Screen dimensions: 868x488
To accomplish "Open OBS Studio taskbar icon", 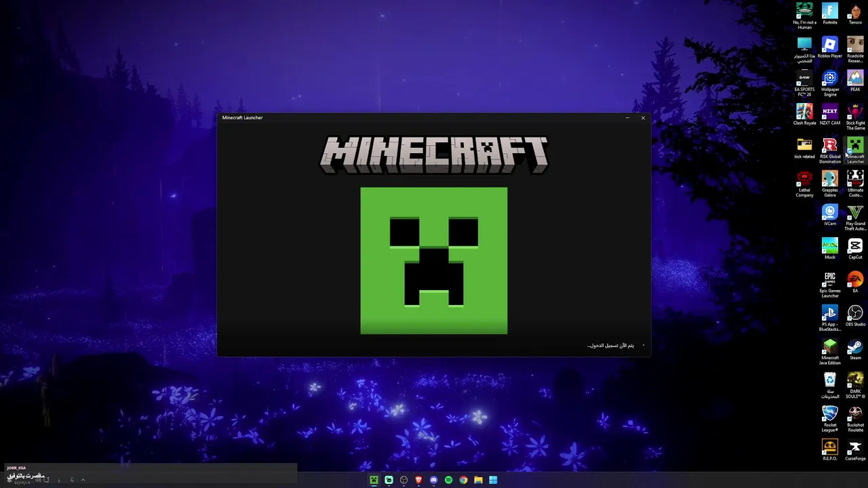I will (x=403, y=480).
